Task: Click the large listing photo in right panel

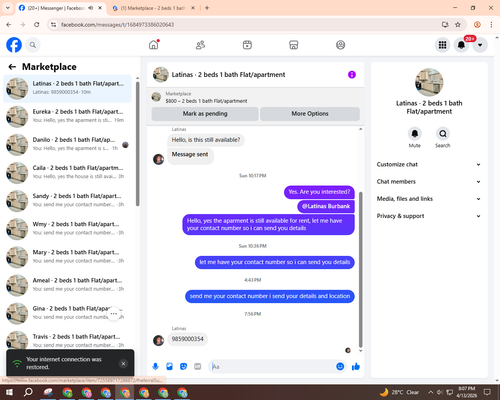Action: tap(429, 83)
